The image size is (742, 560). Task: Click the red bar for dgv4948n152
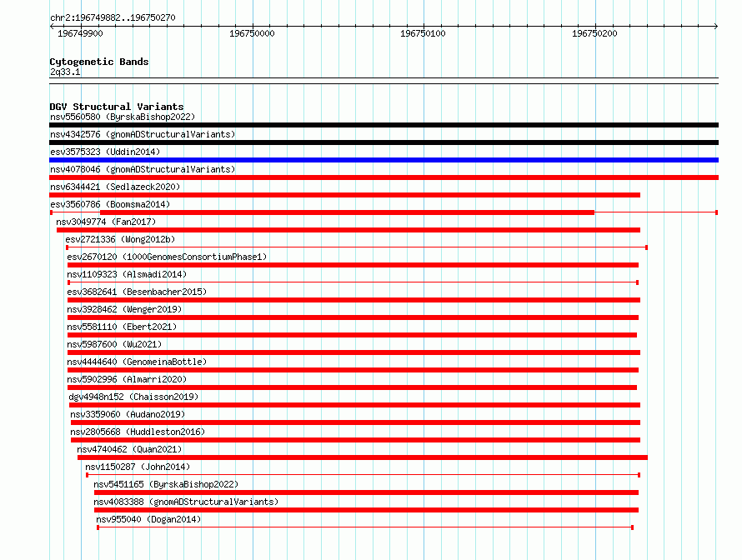tap(355, 405)
